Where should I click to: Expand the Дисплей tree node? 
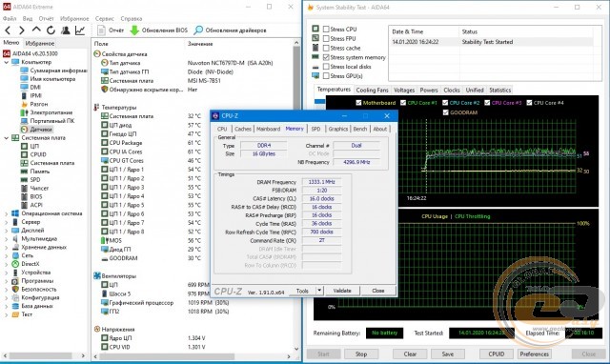pyautogui.click(x=7, y=231)
